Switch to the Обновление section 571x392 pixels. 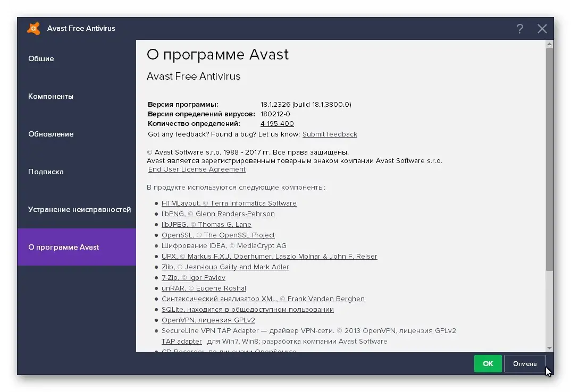pyautogui.click(x=51, y=134)
